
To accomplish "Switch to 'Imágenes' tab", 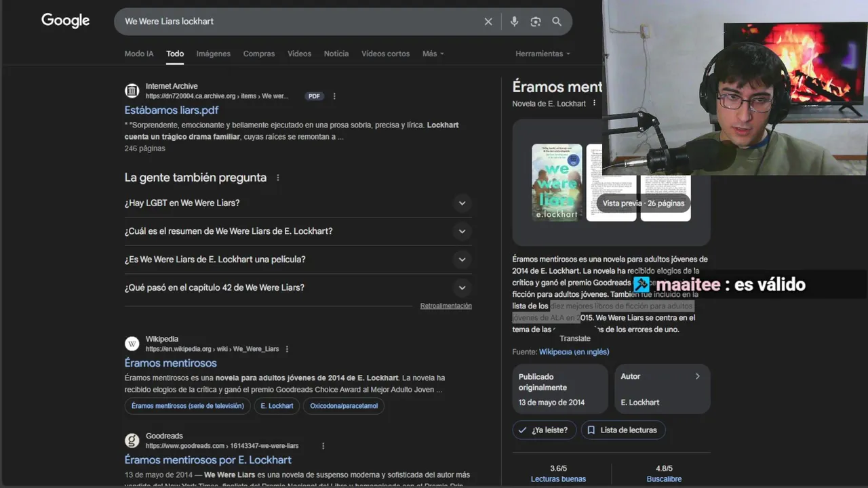I will click(x=214, y=54).
